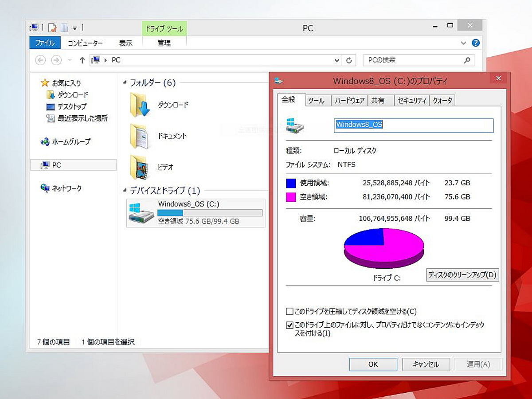Click the 25,528,885,248 バイト used value
Screen dimensions: 532x399
pos(396,183)
